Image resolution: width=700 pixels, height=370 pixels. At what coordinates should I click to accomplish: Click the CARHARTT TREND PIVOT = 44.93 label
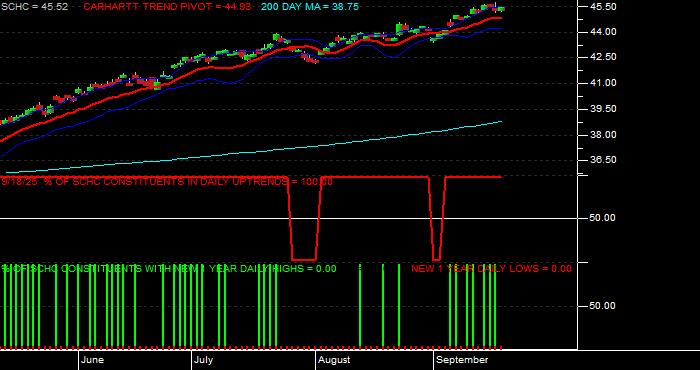(x=167, y=7)
